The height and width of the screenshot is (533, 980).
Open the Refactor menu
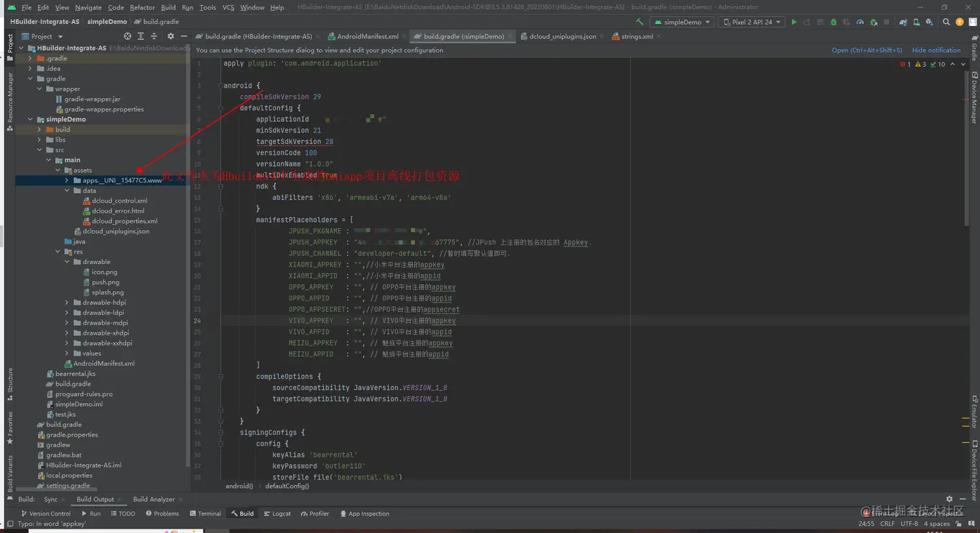[142, 7]
